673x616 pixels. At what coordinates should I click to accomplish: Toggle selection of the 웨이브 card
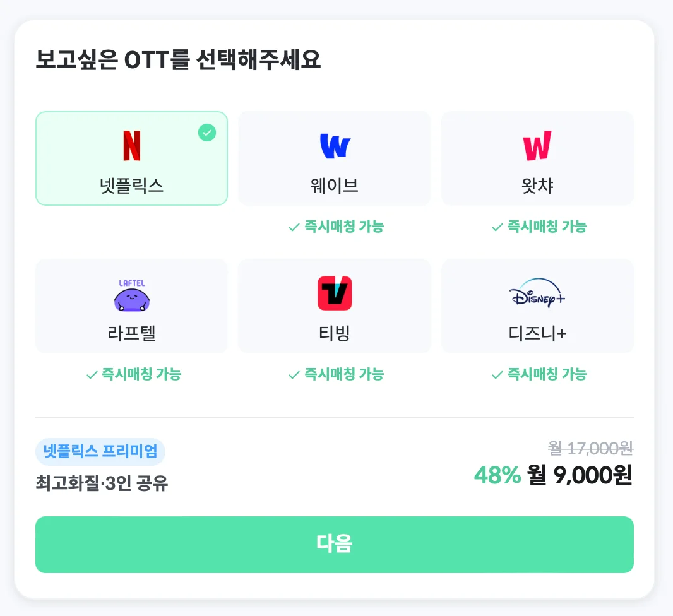334,158
